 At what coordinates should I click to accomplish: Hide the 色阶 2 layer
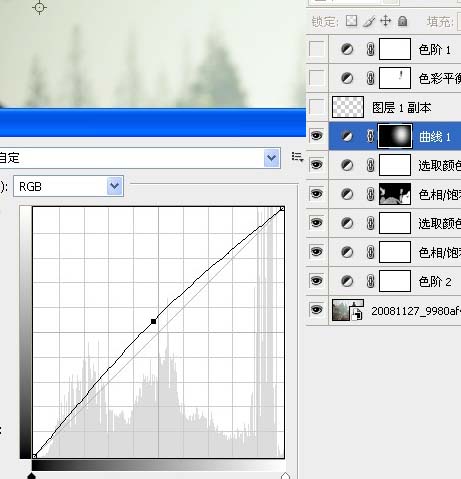[x=317, y=281]
